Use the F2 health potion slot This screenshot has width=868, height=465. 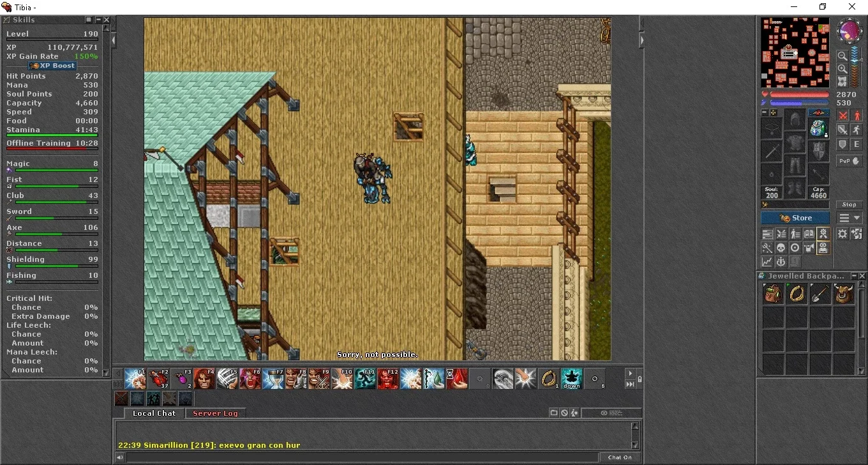pyautogui.click(x=158, y=379)
